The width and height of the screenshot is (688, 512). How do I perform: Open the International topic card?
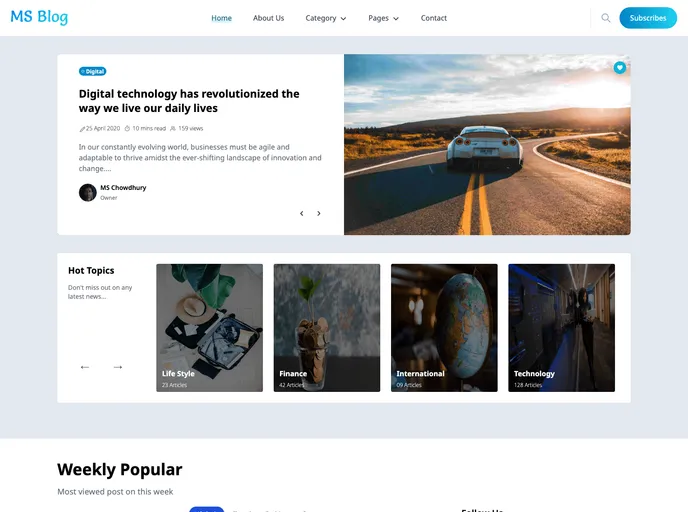[444, 328]
